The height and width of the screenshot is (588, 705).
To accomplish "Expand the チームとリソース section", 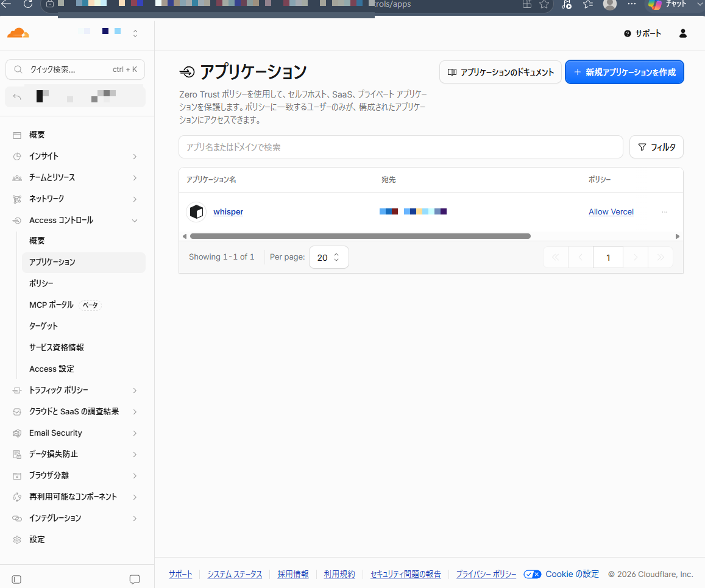I will [x=135, y=178].
